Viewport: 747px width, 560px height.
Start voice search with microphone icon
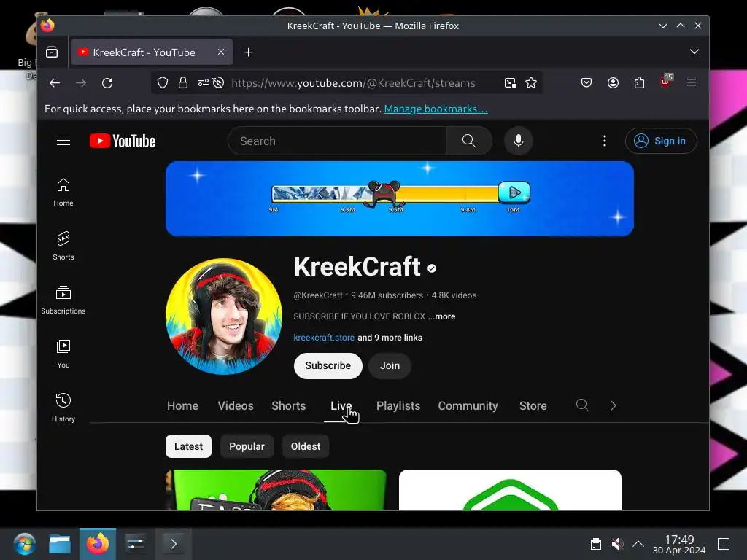pos(519,141)
